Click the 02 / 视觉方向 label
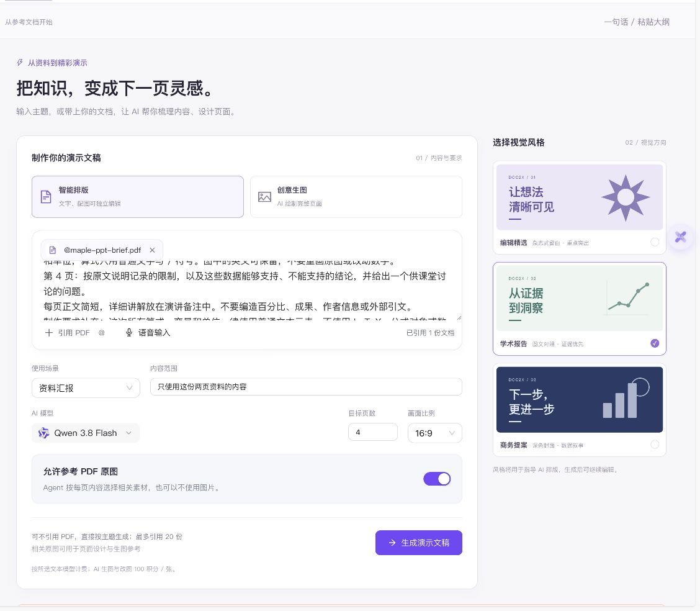Viewport: 700px width, 611px height. (x=645, y=142)
